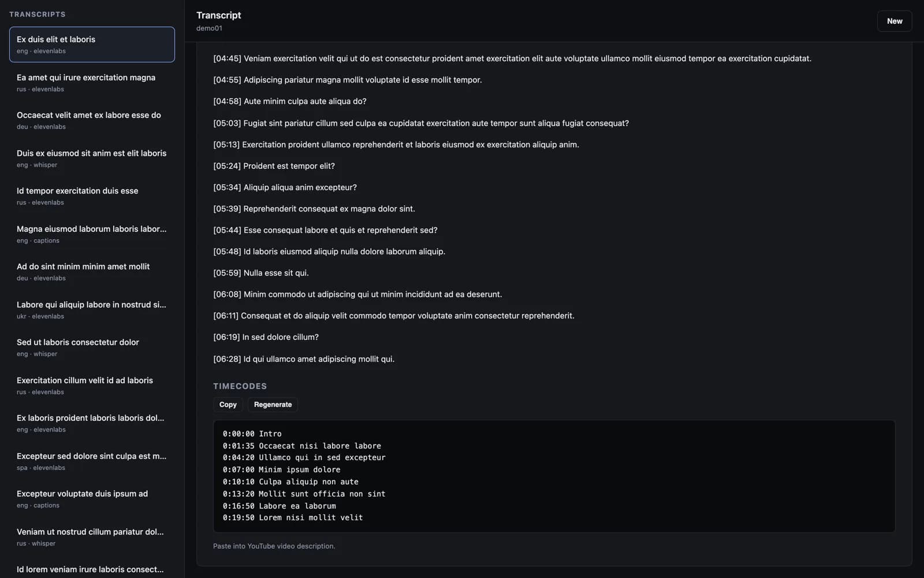924x578 pixels.
Task: Open Duis ex eiusmod sit anim transcript
Action: (x=92, y=158)
